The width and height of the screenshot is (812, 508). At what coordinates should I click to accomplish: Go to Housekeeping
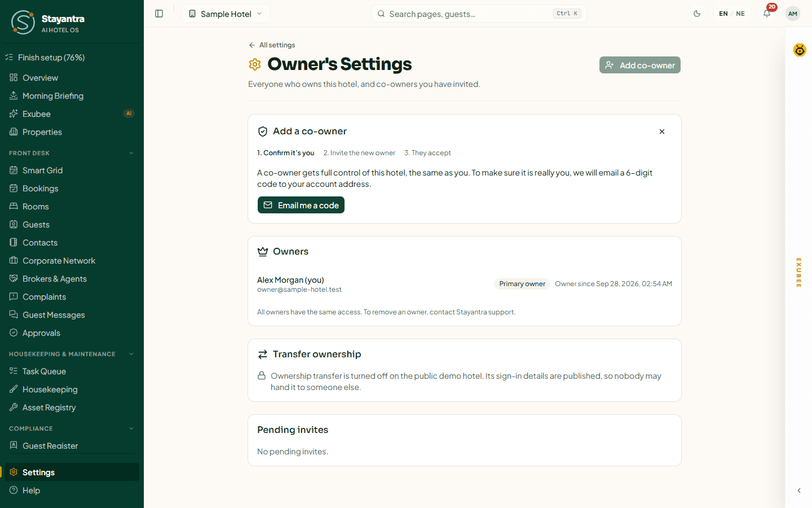coord(72,389)
